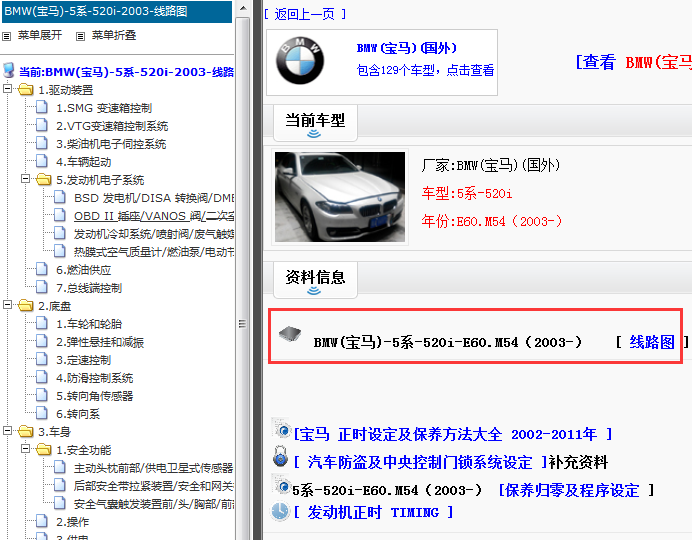This screenshot has width=692, height=540.
Task: Collapse the 2.底盘 tree node
Action: pyautogui.click(x=8, y=304)
